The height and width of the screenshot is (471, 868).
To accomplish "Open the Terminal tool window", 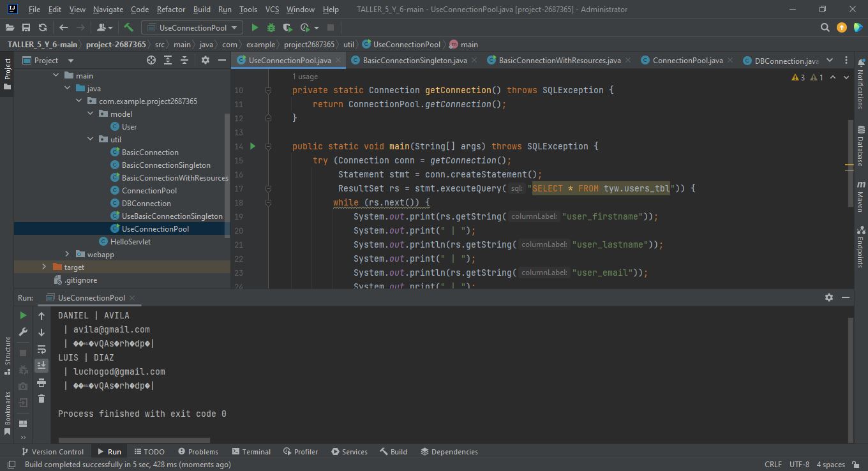I will 251,451.
